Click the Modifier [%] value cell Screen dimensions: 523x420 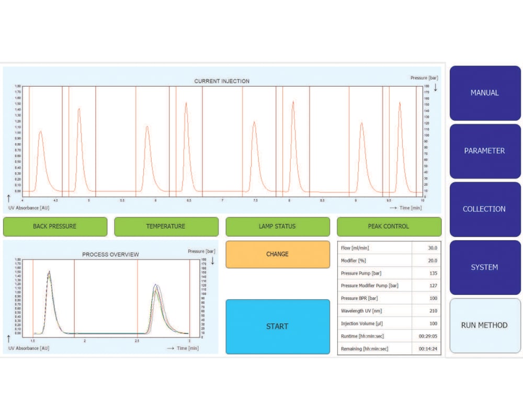(426, 260)
